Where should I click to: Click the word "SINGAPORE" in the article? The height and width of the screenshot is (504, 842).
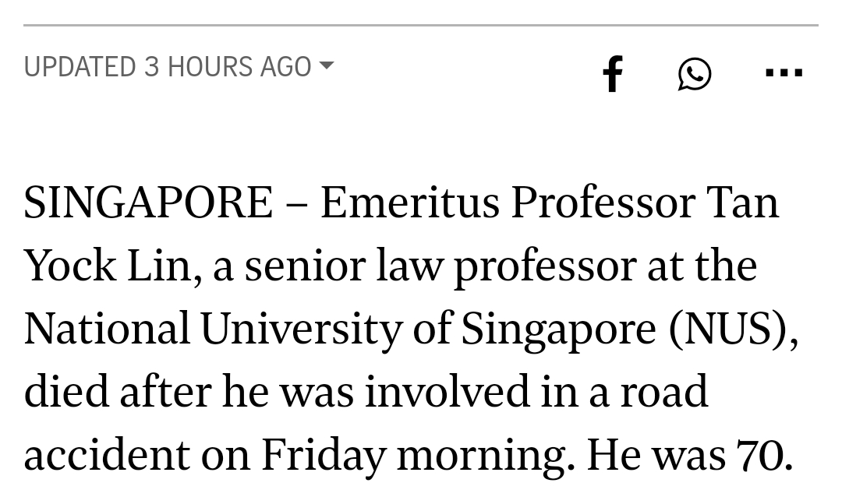tap(148, 203)
